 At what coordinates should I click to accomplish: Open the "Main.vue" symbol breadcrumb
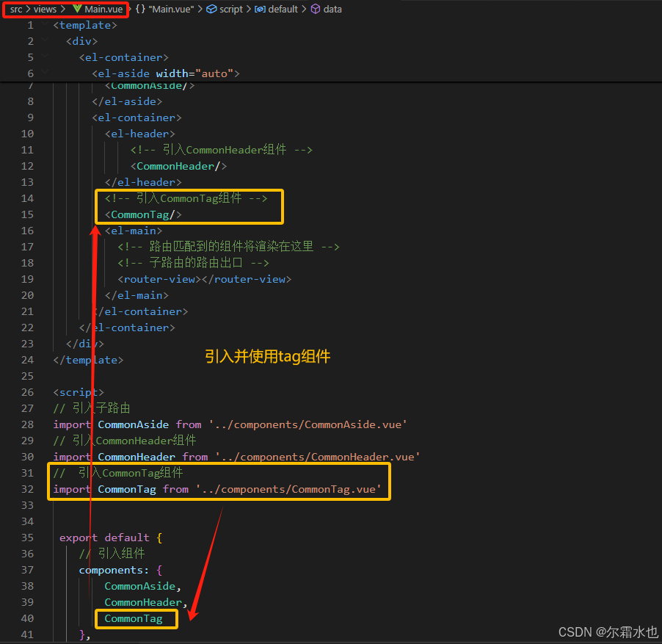click(172, 10)
